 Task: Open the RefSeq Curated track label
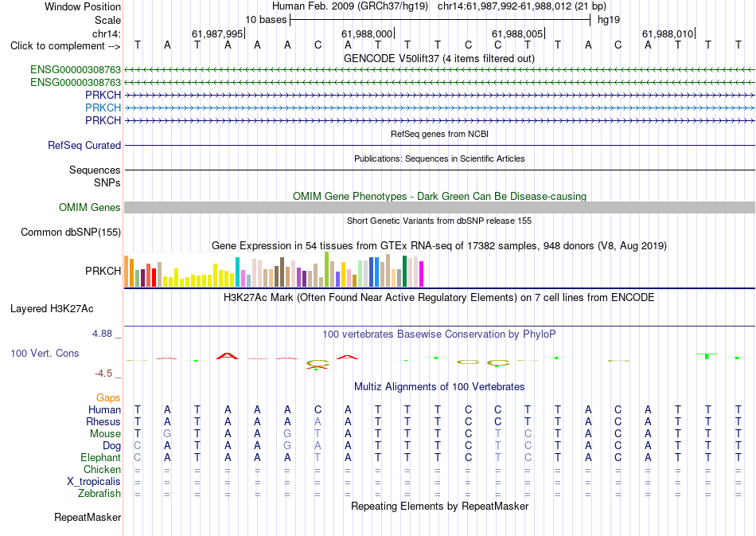pyautogui.click(x=84, y=145)
